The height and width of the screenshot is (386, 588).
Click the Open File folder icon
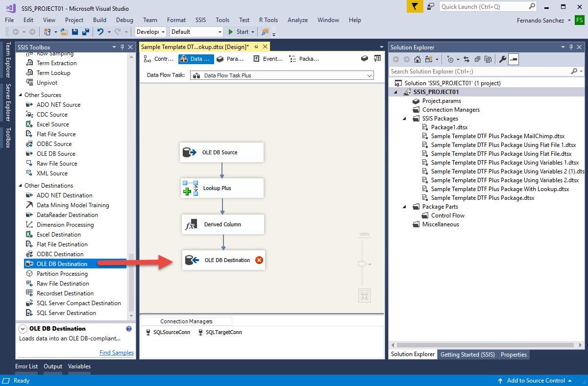[x=64, y=32]
